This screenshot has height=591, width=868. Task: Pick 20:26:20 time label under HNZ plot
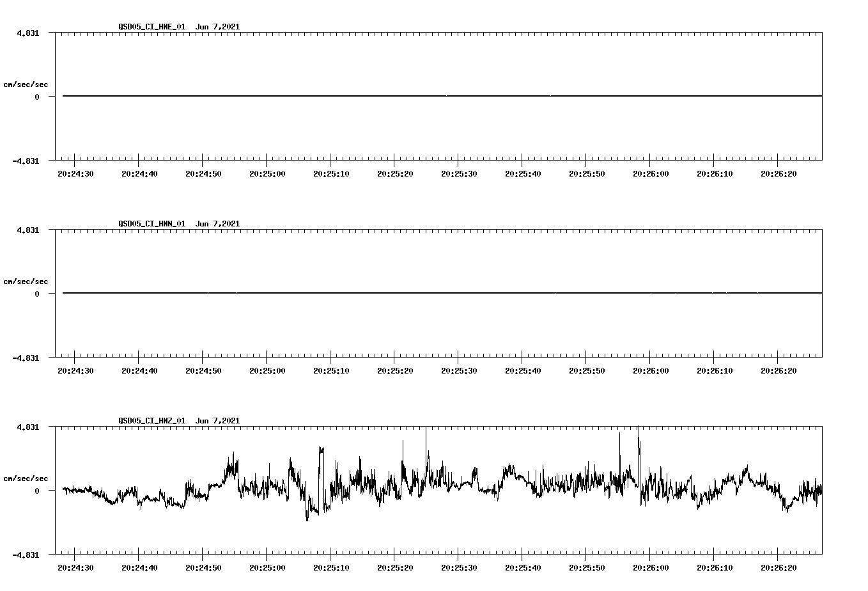point(779,568)
